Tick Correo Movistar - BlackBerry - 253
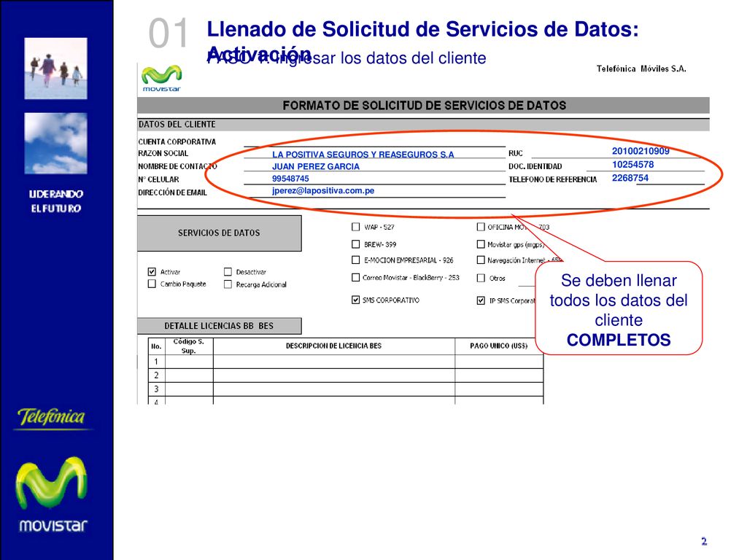This screenshot has width=747, height=560. [355, 277]
